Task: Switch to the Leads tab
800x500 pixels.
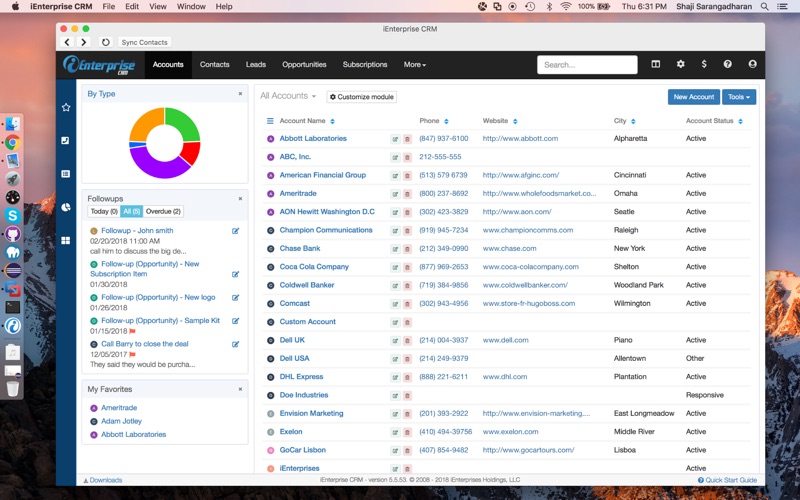Action: coord(256,65)
